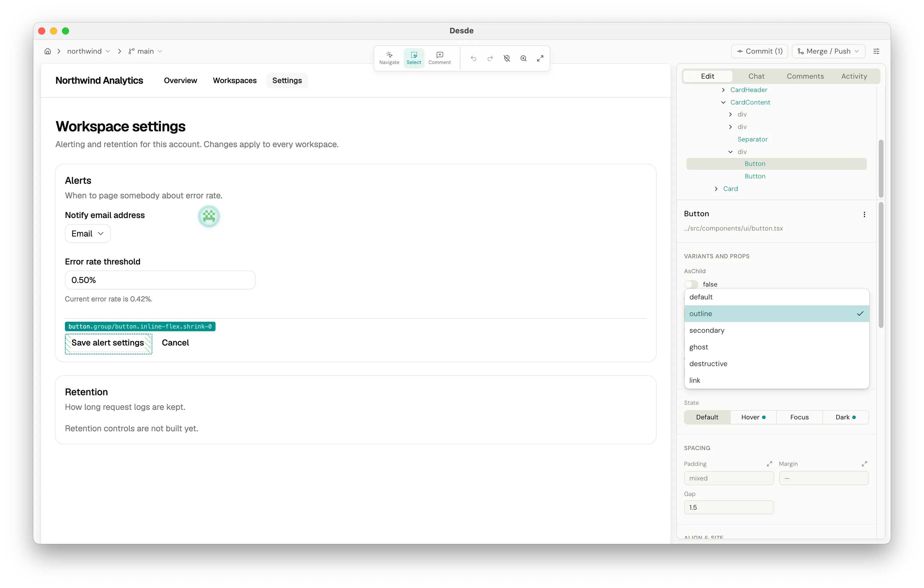The height and width of the screenshot is (588, 924).
Task: Go to the home icon in the breadcrumb
Action: tap(48, 51)
